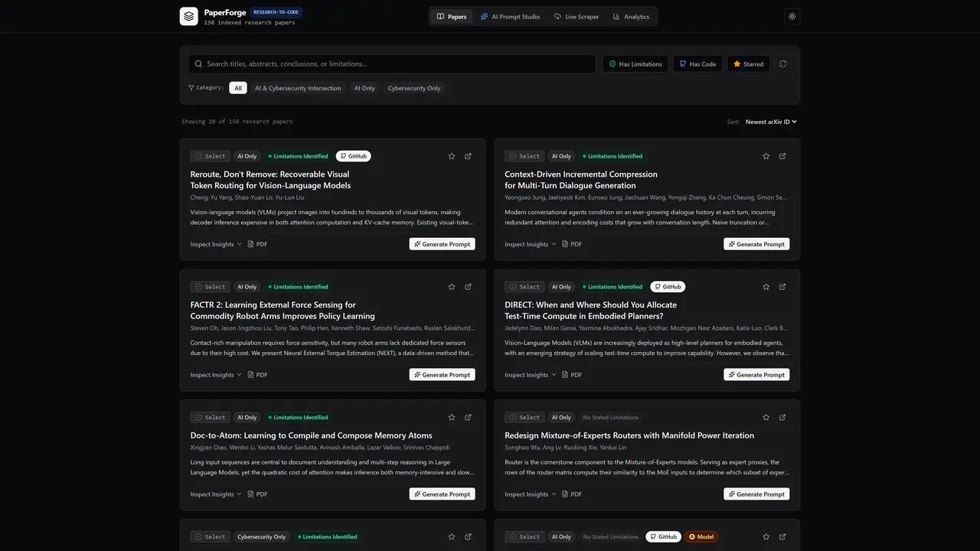This screenshot has width=980, height=551.
Task: Star the Context-Driven Incremental Compression paper
Action: pos(766,156)
